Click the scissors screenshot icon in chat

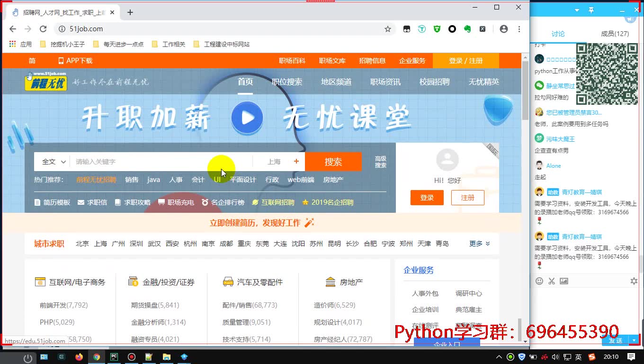tap(552, 281)
